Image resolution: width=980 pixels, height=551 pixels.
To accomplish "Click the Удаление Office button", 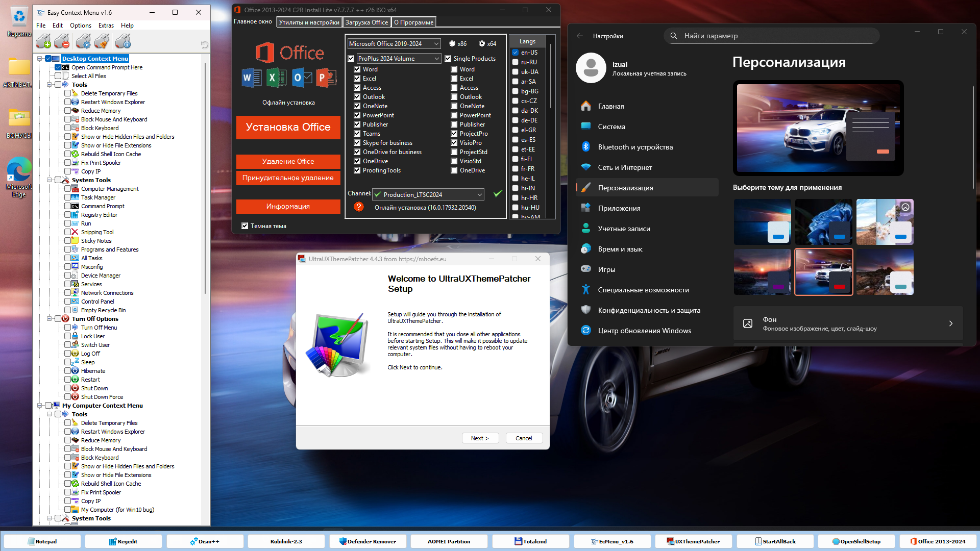I will point(288,161).
